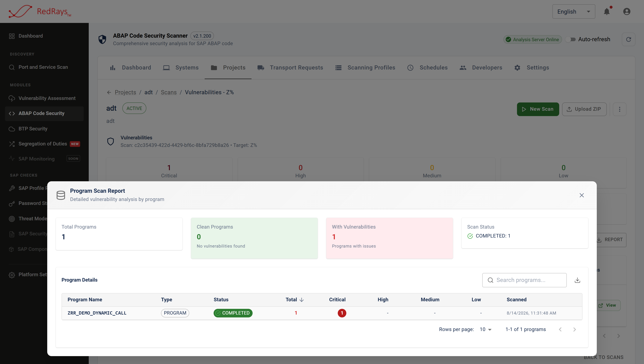The width and height of the screenshot is (644, 364).
Task: Switch to the Scanning Profiles tab
Action: pyautogui.click(x=365, y=68)
